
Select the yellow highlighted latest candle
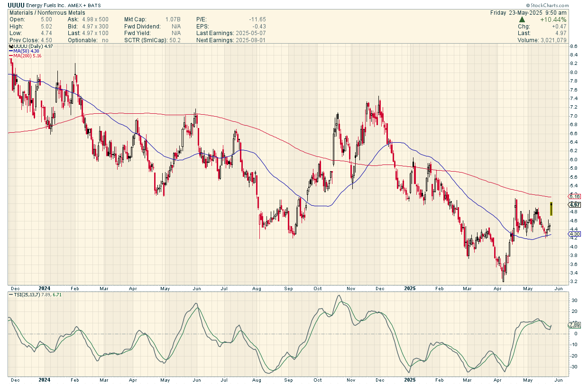pos(551,209)
